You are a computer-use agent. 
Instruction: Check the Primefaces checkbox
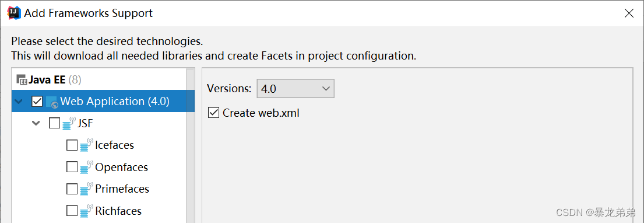click(72, 189)
